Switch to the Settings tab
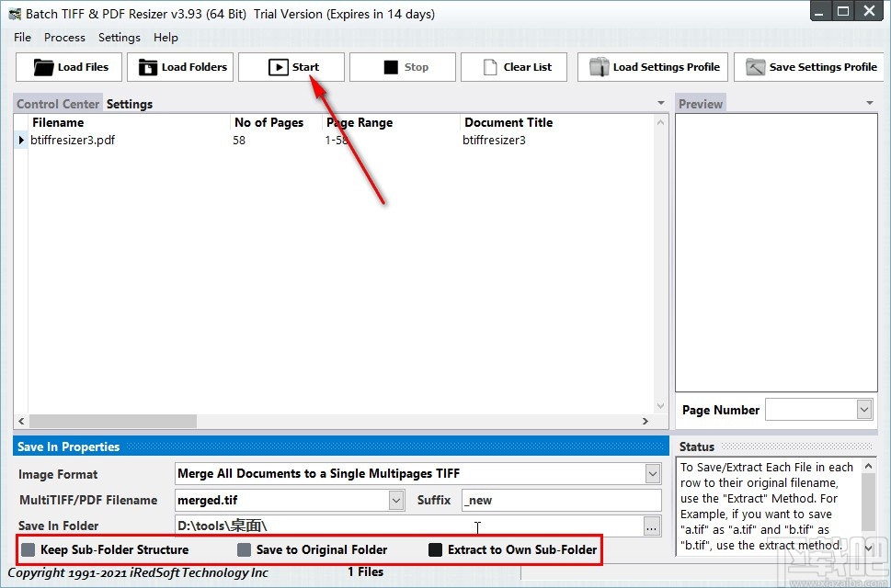Image resolution: width=891 pixels, height=588 pixels. pos(129,104)
